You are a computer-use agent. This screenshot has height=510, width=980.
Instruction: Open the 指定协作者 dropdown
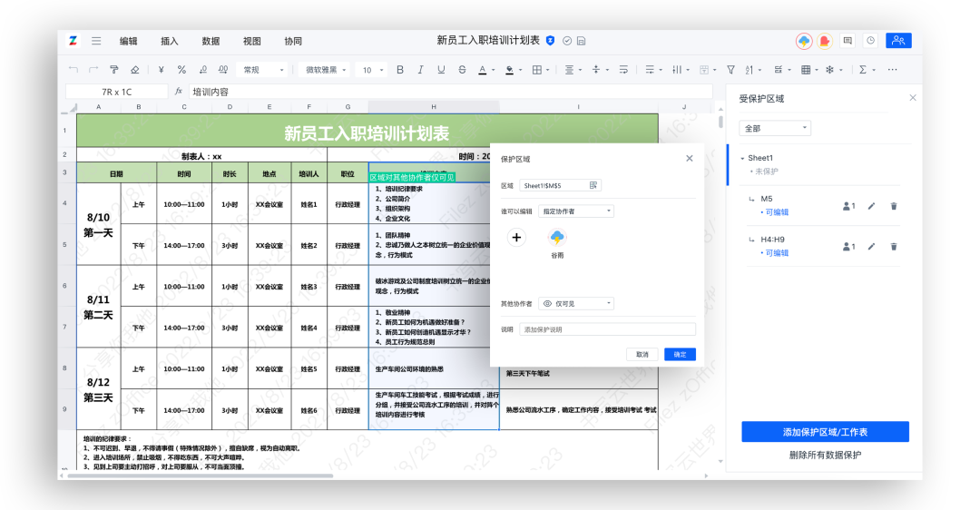coord(576,211)
